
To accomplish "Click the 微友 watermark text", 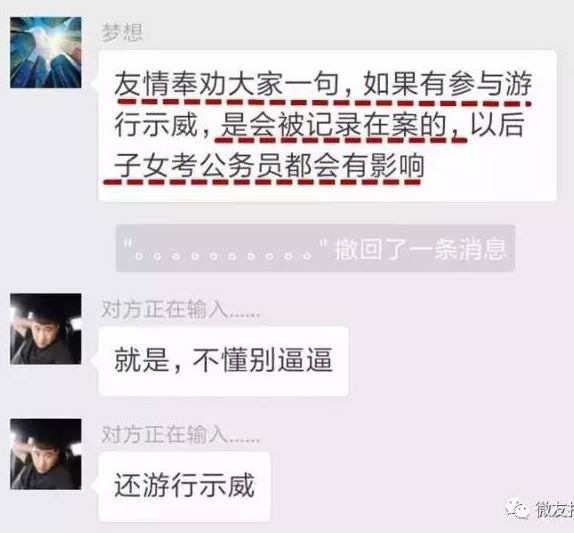I will [x=554, y=509].
